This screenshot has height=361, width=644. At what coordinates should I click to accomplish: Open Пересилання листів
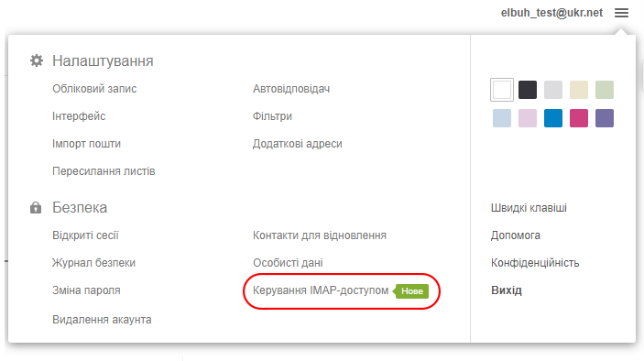(x=104, y=171)
